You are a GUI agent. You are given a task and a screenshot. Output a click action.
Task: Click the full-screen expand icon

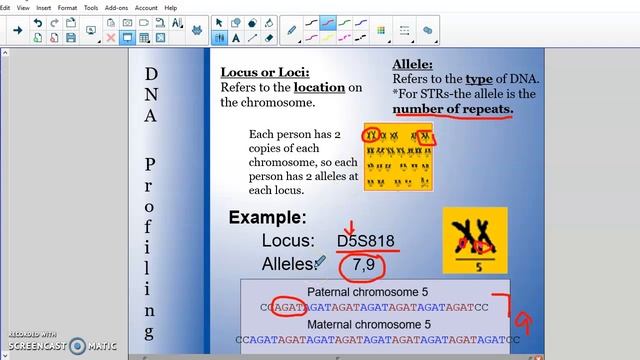pos(160,38)
